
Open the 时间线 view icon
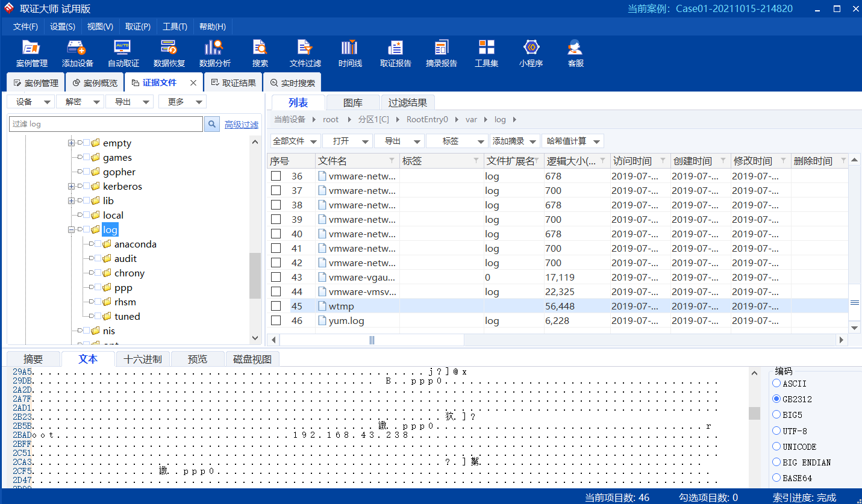349,54
